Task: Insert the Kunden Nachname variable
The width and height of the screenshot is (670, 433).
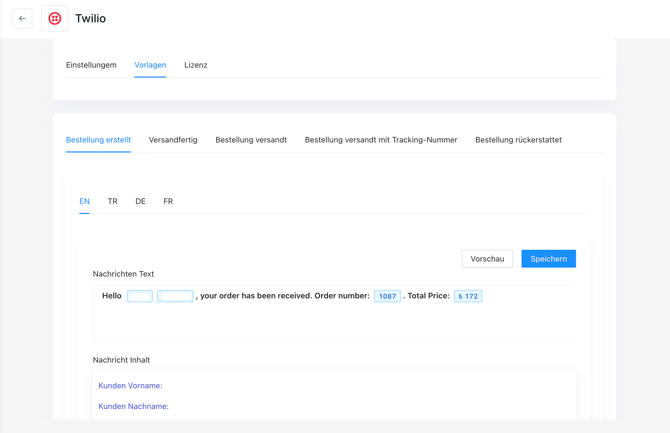Action: (x=133, y=406)
